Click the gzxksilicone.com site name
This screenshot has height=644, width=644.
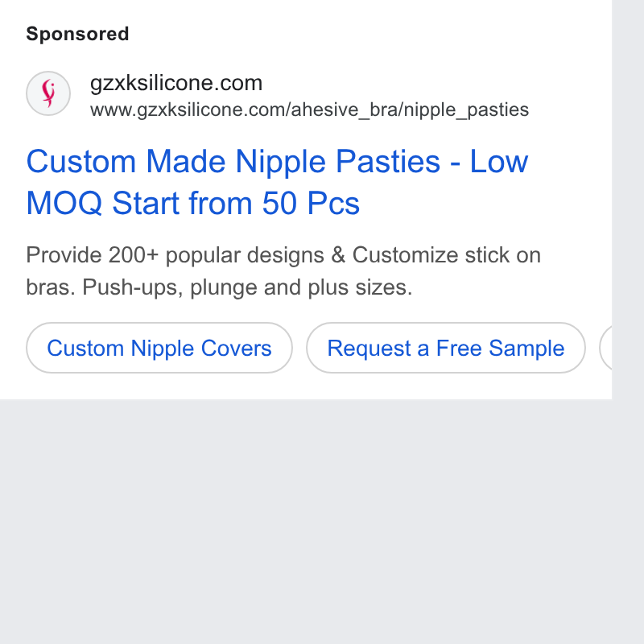coord(176,83)
